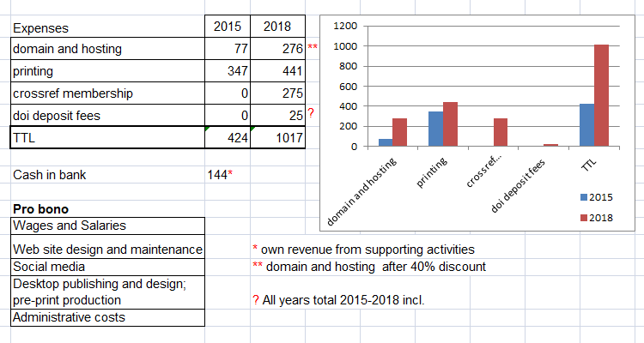Select the 'Administrative costs' cell
644x343 pixels.
[x=107, y=317]
